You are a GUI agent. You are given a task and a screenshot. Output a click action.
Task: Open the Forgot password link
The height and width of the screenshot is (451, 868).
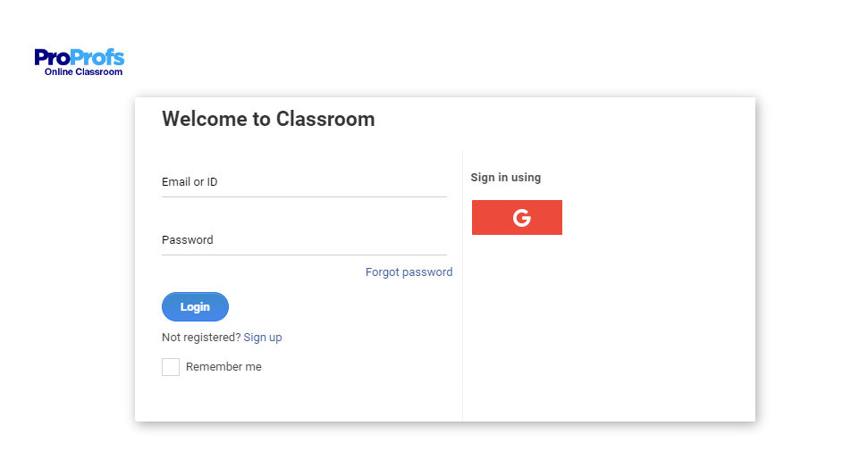click(409, 272)
